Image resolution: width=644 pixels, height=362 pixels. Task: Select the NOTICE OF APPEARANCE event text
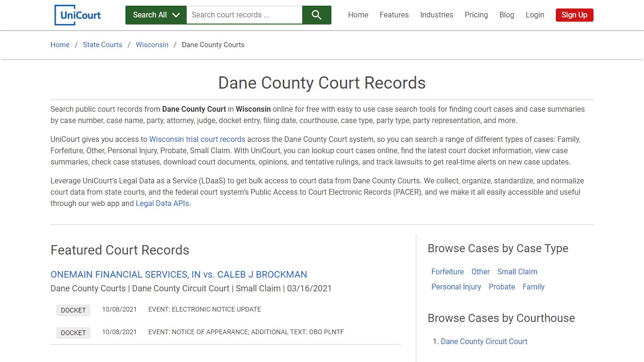click(x=246, y=332)
